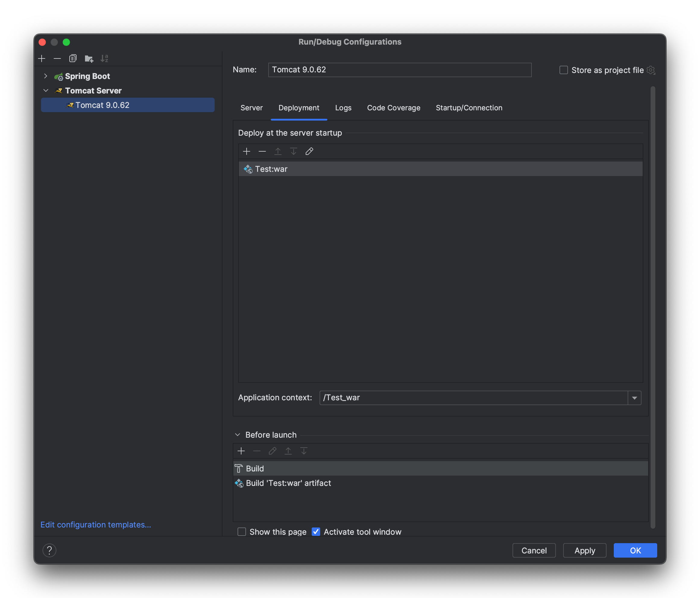The height and width of the screenshot is (598, 700).
Task: Open the Startup/Connection tab
Action: (468, 108)
